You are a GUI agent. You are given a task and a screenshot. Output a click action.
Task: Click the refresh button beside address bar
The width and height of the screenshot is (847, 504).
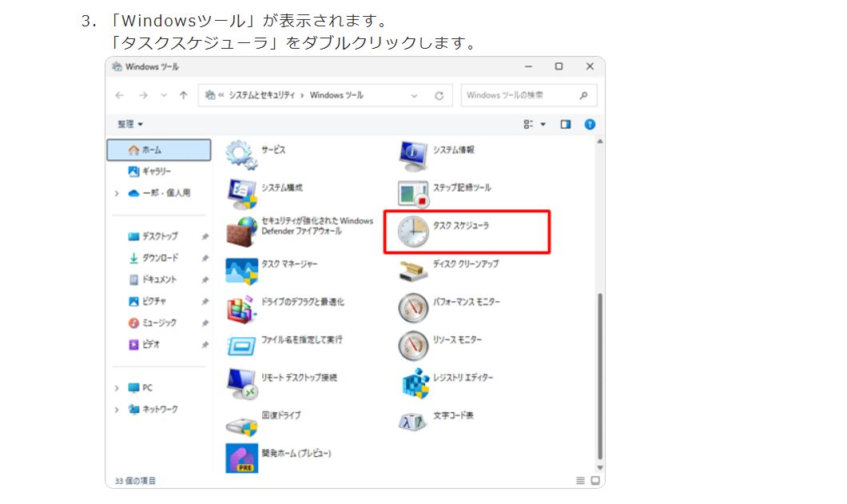coord(439,96)
